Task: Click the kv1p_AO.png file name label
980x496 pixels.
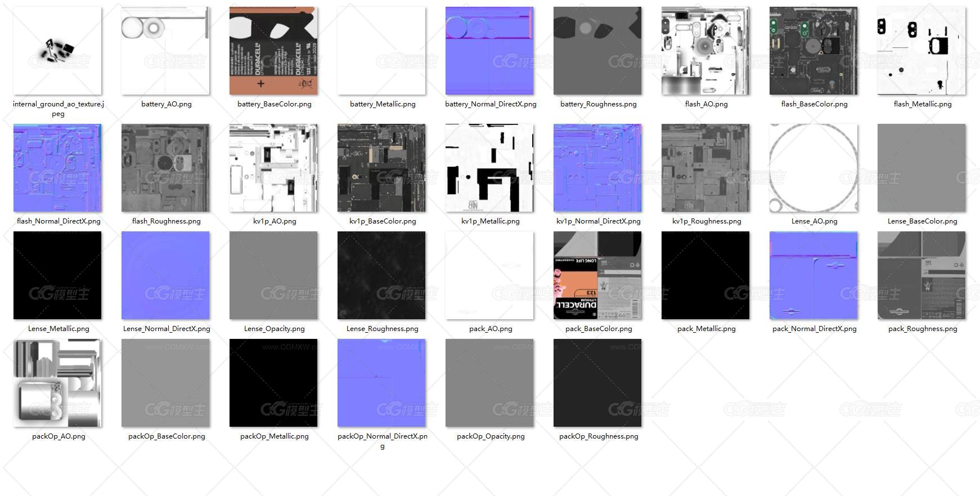Action: tap(275, 221)
